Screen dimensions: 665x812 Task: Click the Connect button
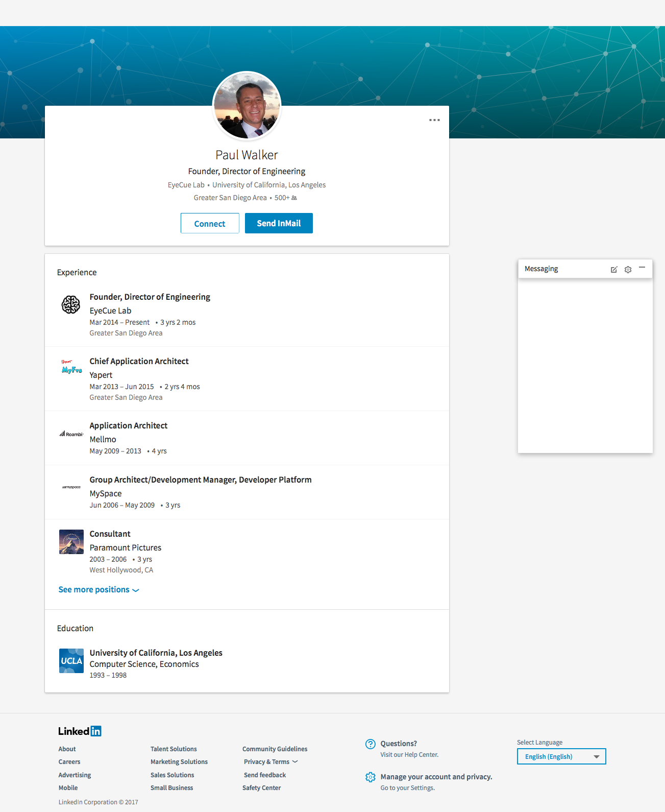click(210, 223)
